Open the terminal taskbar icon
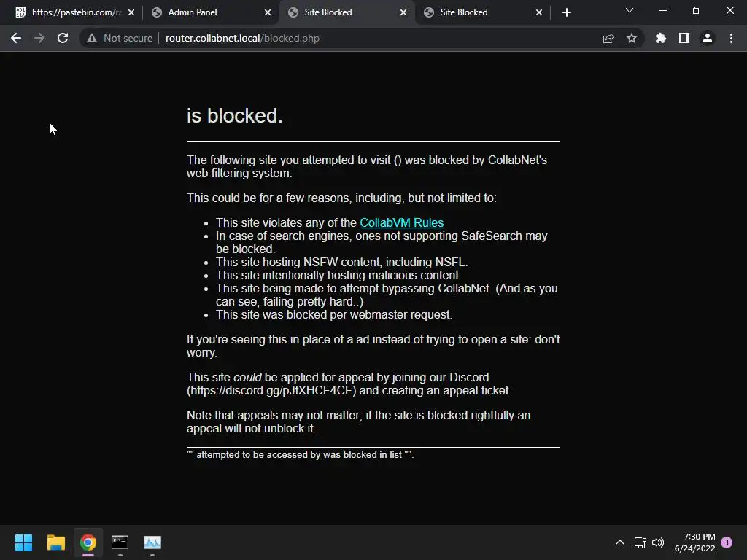Image resolution: width=747 pixels, height=560 pixels. pos(120,542)
